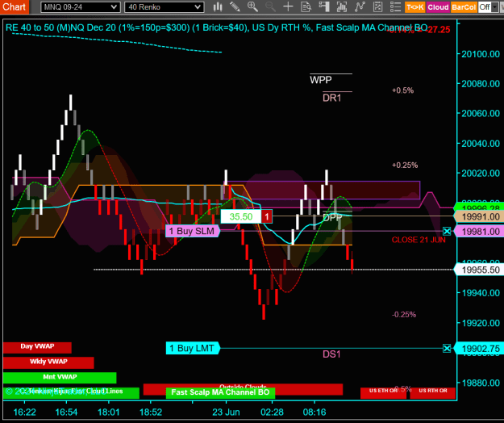Click the Tenkan-Kijun Fast Cloud Lines label

click(71, 392)
